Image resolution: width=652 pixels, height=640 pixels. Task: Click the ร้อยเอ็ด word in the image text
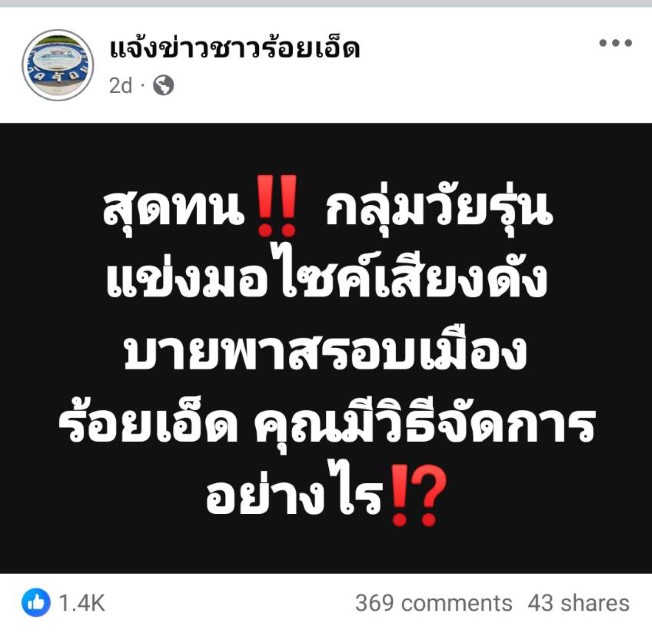coord(148,422)
